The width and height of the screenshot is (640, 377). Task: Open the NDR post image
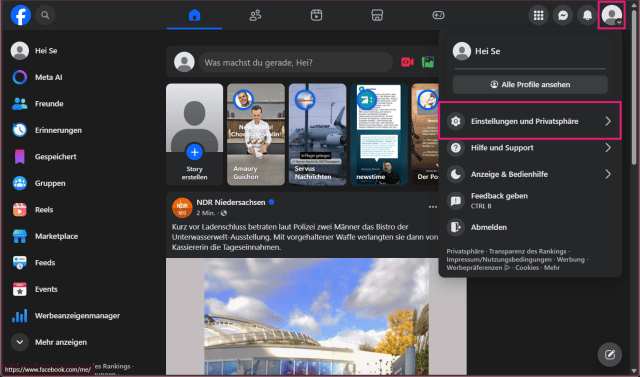(x=316, y=317)
